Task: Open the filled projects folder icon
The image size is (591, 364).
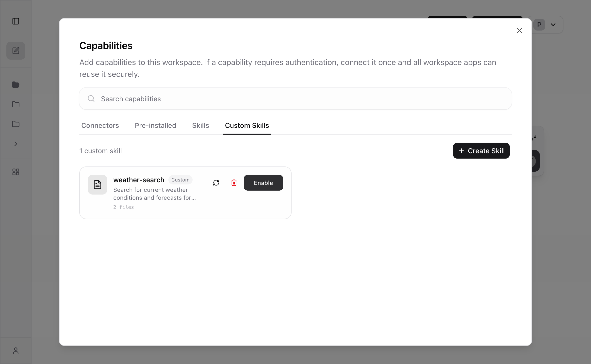Action: tap(16, 84)
